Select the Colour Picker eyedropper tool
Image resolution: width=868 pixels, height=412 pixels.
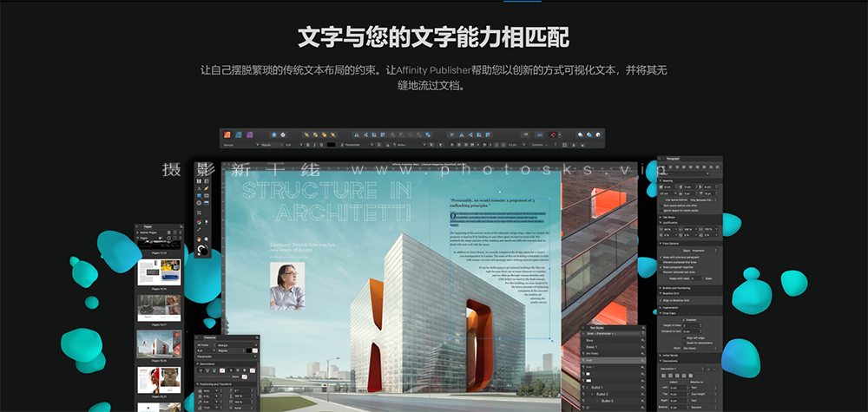click(199, 230)
